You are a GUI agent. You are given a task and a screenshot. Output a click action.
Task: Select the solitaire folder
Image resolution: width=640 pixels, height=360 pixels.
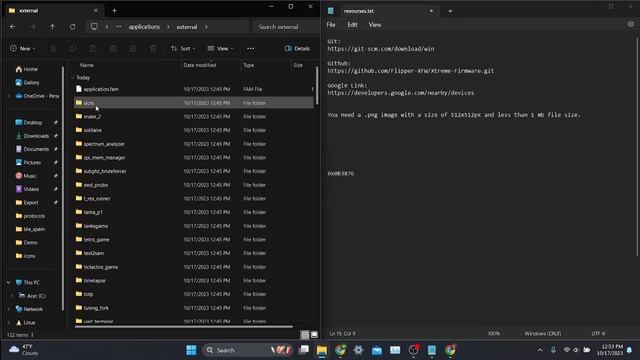(194, 130)
